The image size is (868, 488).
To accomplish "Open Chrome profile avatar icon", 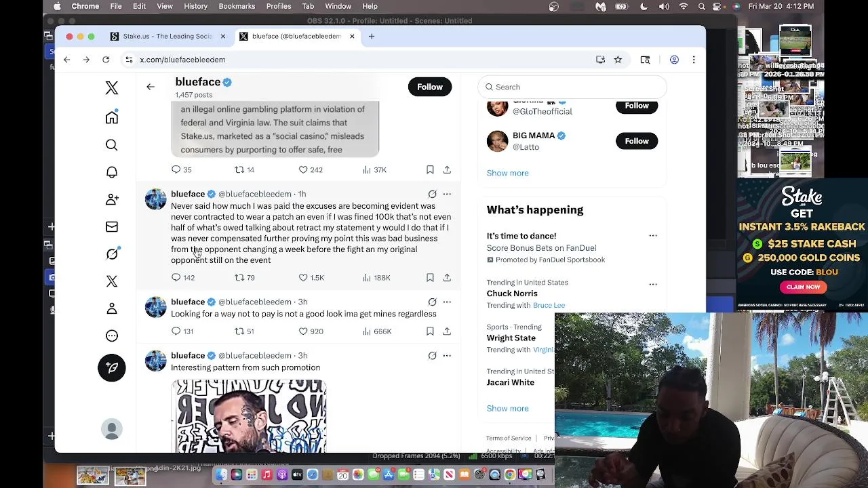I will [x=674, y=60].
